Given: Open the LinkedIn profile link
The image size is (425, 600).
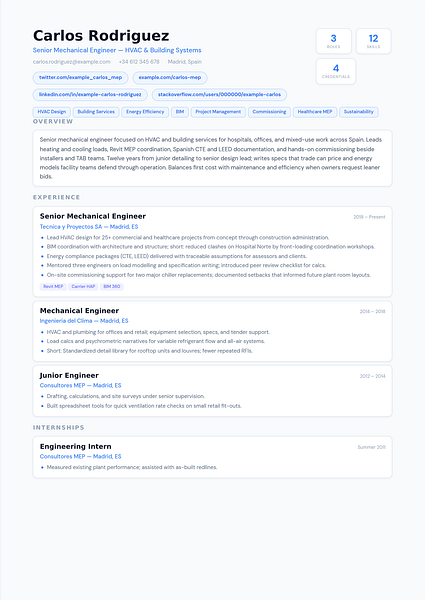Looking at the screenshot, I should click(90, 95).
